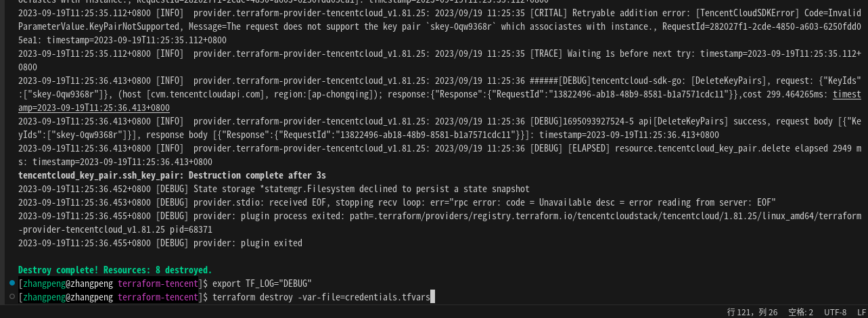868x318 pixels.
Task: Click the bold "Destruction complete after 3s" line
Action: tap(172, 175)
